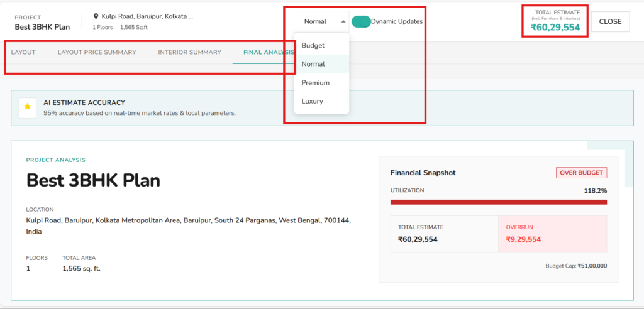Click the Overrun ₹9,29,554 card
The image size is (644, 309).
pos(552,234)
